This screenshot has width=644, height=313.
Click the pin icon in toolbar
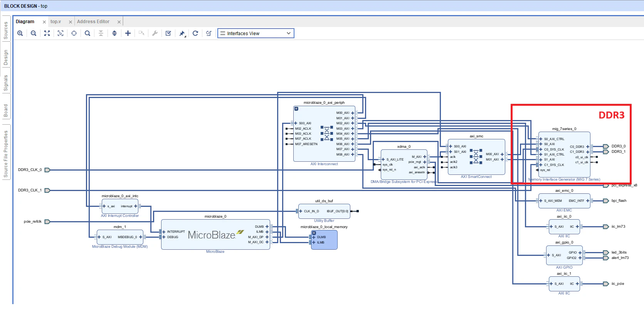point(182,34)
